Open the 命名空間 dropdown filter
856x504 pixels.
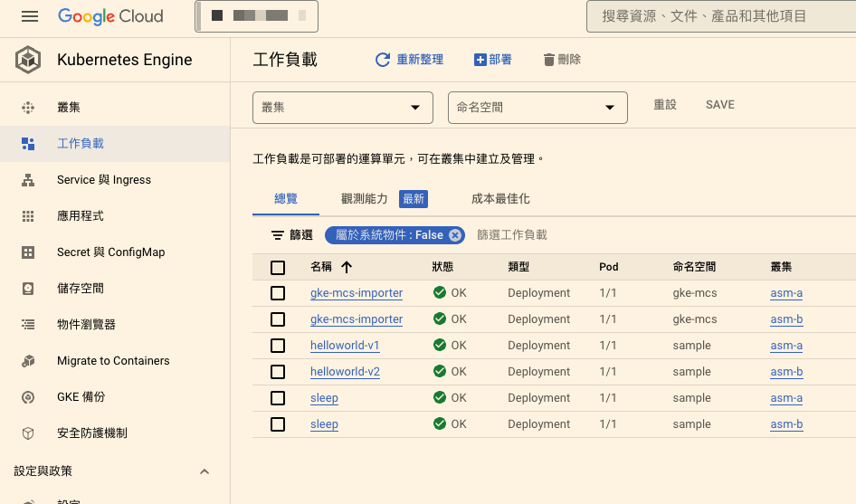[x=537, y=108]
